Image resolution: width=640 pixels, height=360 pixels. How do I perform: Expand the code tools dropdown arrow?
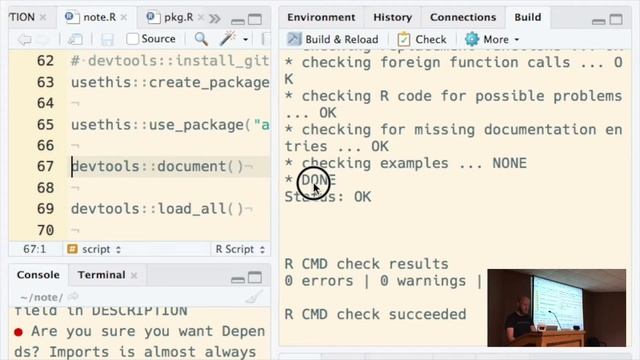pyautogui.click(x=245, y=40)
